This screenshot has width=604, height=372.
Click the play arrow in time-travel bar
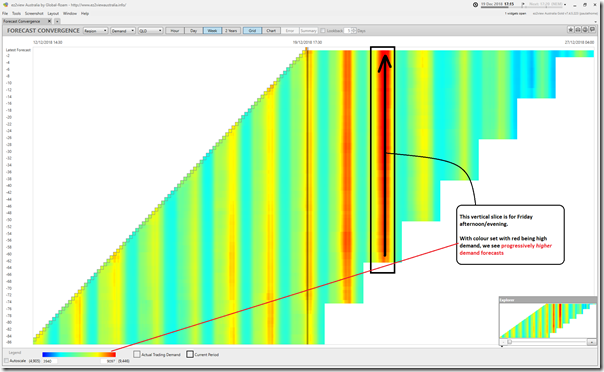pyautogui.click(x=523, y=4)
